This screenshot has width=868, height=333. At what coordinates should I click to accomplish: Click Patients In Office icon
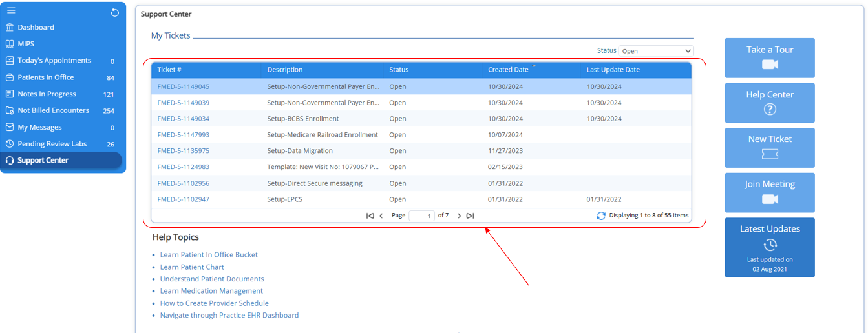(x=10, y=77)
